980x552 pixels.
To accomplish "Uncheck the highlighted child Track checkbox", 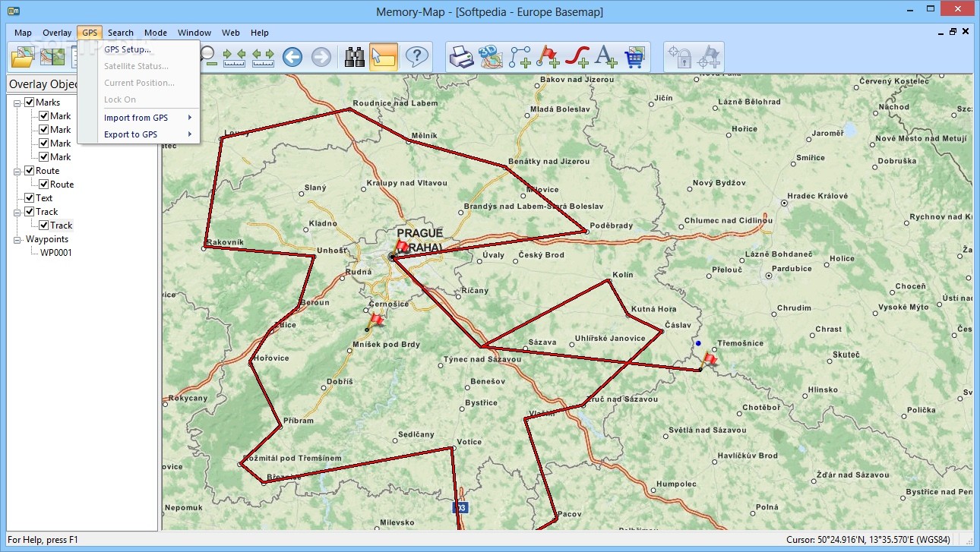I will coord(43,226).
